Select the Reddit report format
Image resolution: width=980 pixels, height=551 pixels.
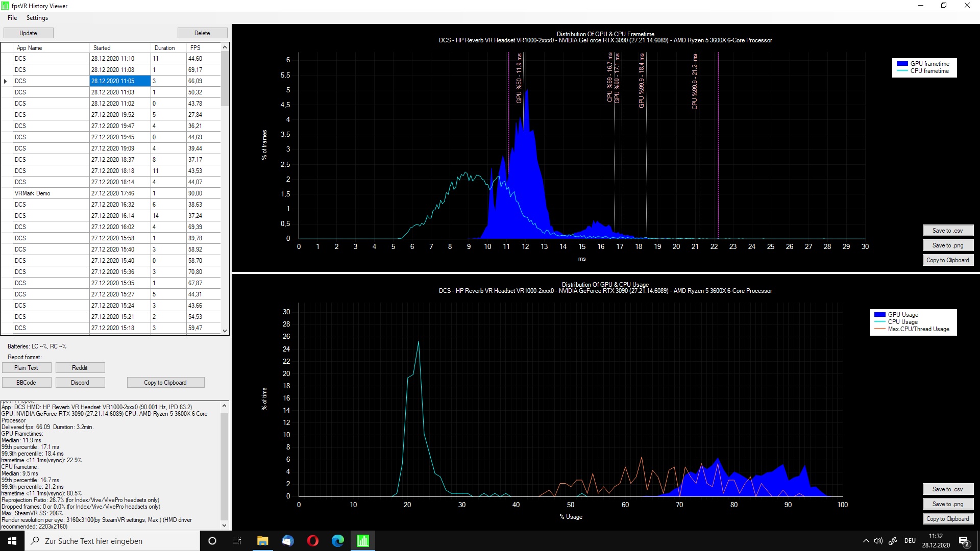[80, 367]
